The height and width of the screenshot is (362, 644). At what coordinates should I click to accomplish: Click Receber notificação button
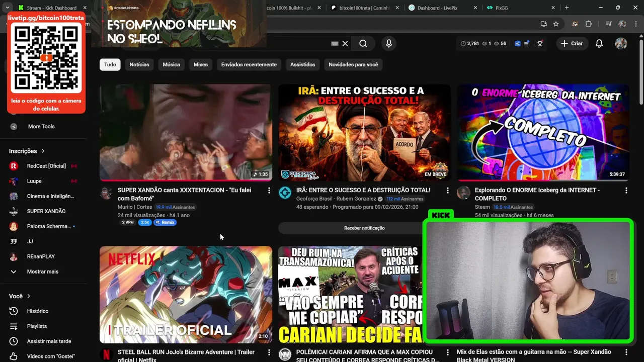[364, 228]
